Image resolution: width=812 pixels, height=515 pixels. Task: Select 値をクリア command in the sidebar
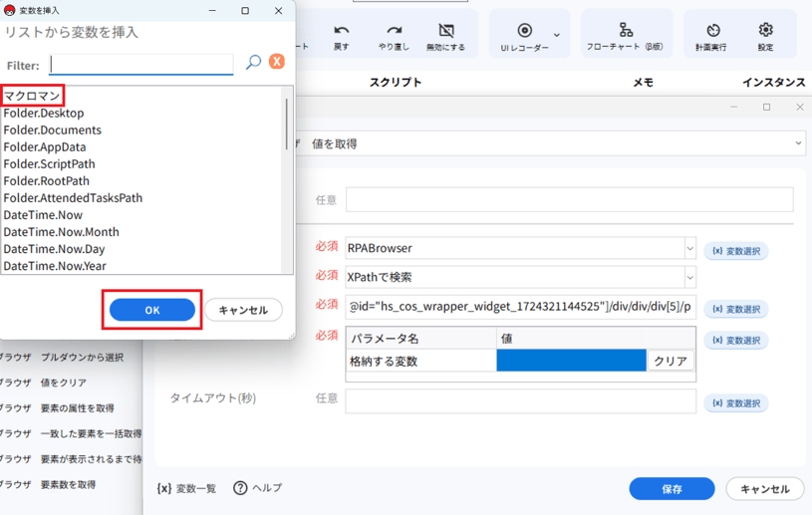coord(64,383)
